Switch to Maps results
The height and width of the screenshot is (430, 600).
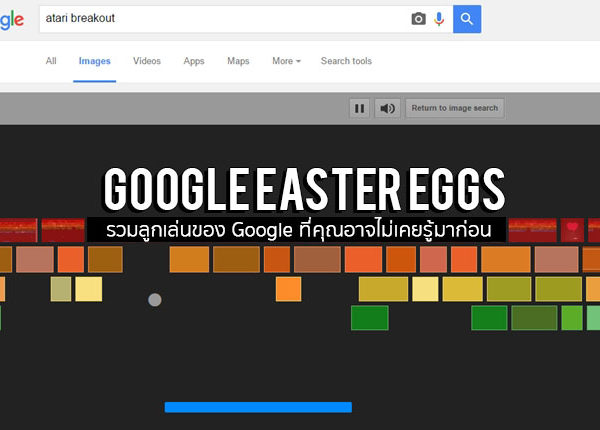[x=238, y=61]
